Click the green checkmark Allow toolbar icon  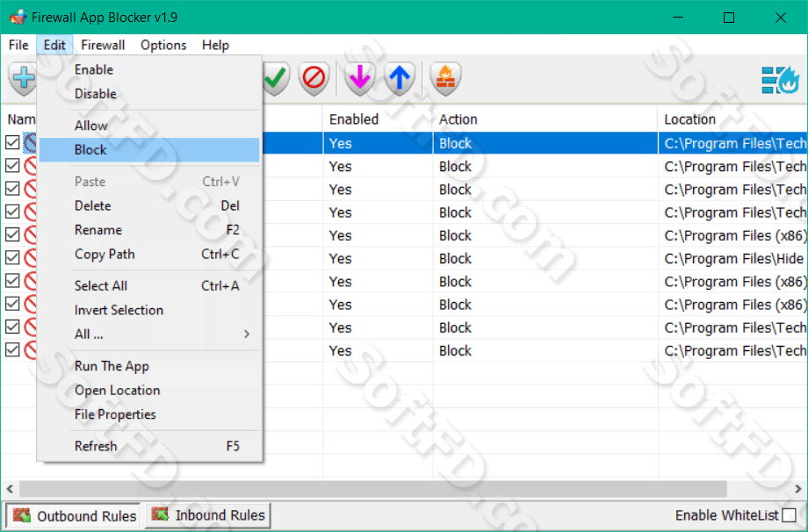(x=276, y=78)
